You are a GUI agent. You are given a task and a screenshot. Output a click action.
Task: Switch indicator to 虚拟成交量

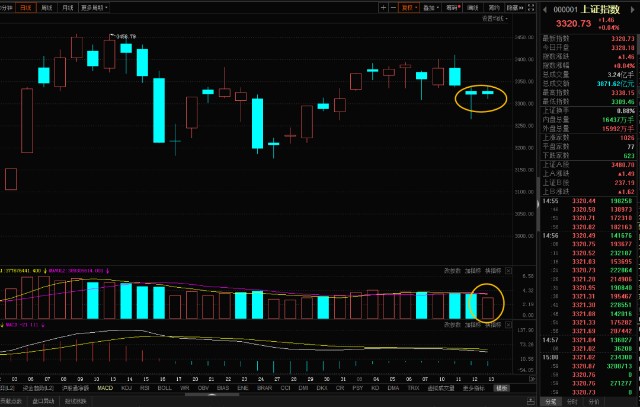pos(441,388)
